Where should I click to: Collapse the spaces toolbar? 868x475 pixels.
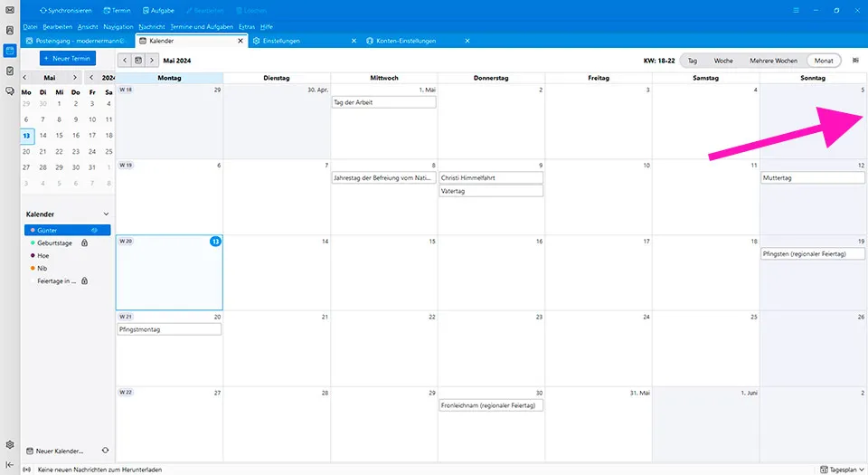click(10, 465)
